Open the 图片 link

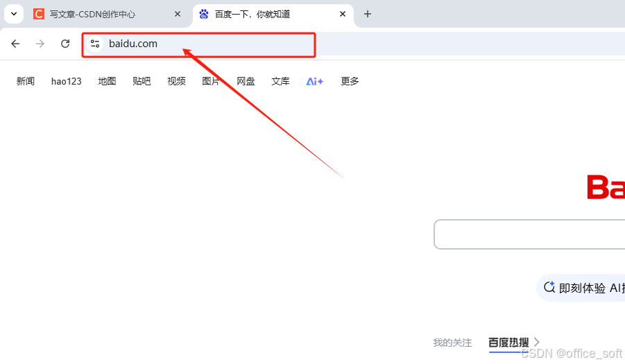(x=211, y=81)
